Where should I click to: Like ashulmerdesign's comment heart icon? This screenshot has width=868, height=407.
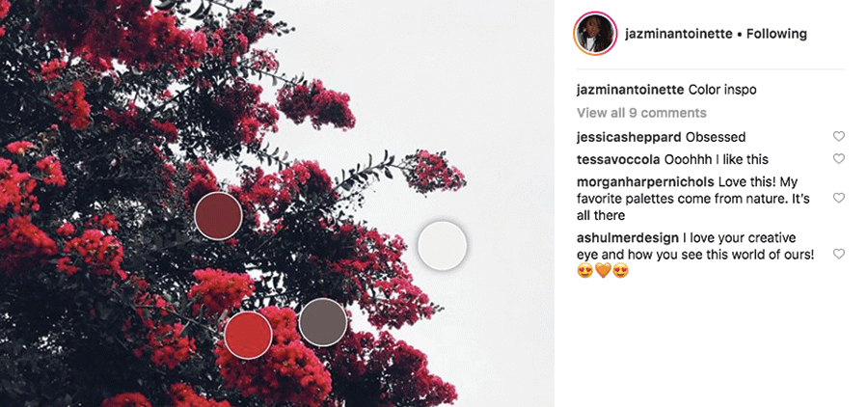839,254
